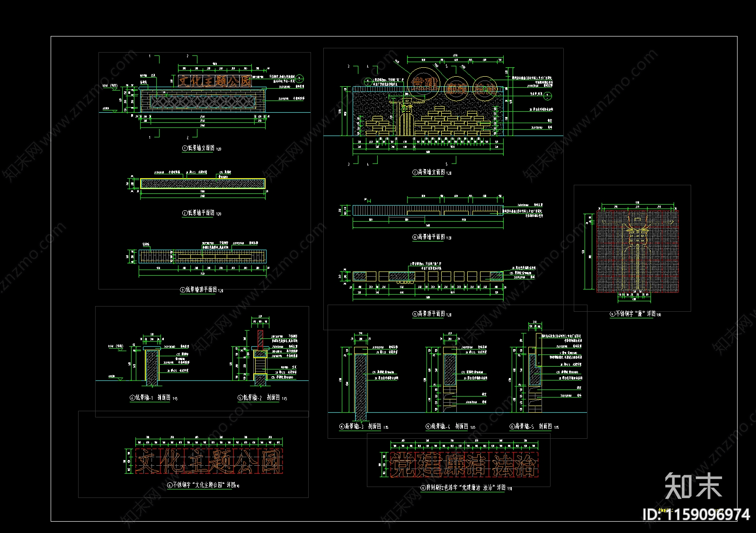Click the '低景墙-2 剖面图' title
Image resolution: width=756 pixels, height=533 pixels.
pyautogui.click(x=262, y=398)
